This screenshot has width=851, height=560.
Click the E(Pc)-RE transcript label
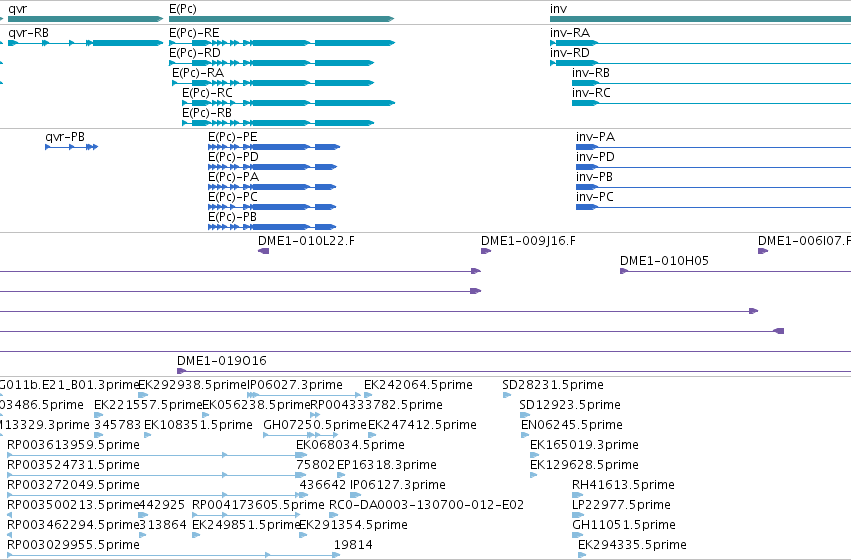[194, 33]
